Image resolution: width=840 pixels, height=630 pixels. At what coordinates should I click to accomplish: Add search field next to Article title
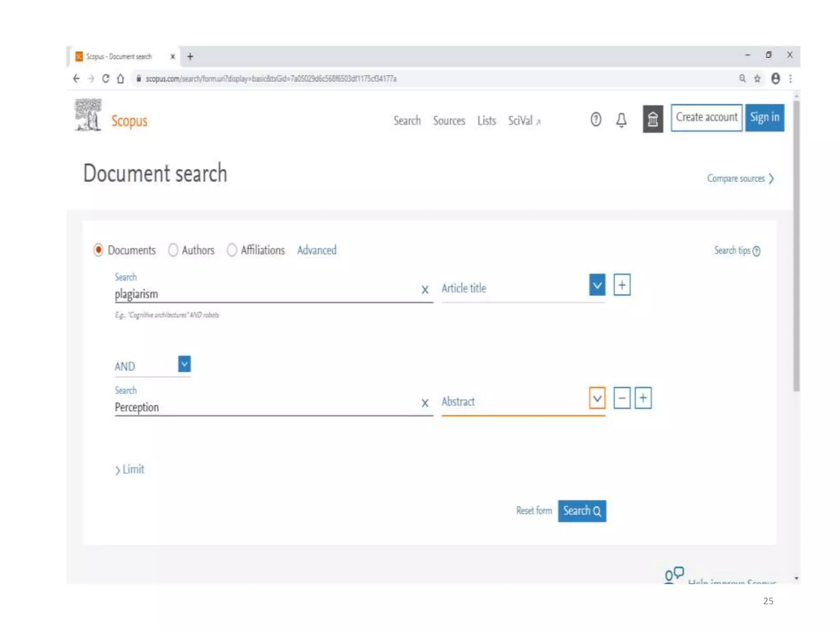point(622,285)
